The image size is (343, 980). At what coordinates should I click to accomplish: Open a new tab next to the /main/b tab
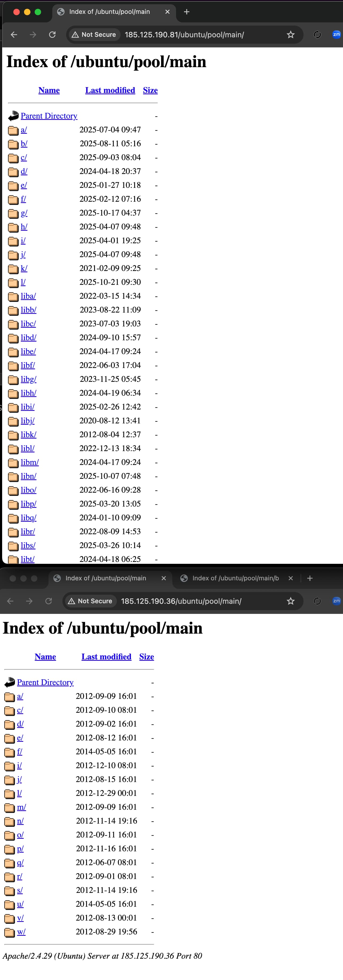tap(310, 578)
